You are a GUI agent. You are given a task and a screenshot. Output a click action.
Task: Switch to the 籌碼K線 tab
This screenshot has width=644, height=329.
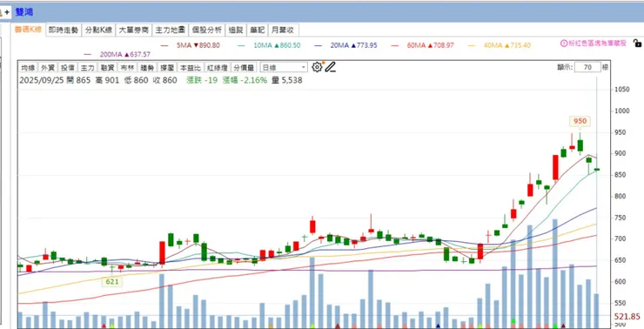[28, 30]
